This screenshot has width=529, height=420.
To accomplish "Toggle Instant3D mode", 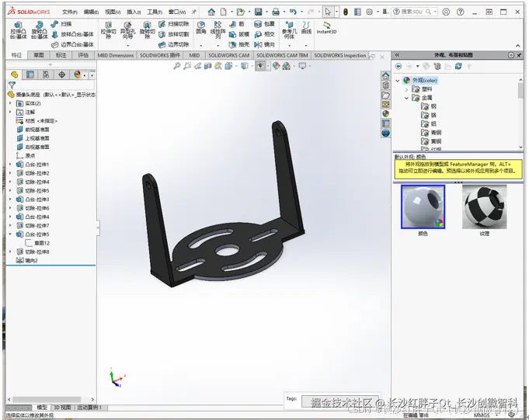I will point(326,28).
